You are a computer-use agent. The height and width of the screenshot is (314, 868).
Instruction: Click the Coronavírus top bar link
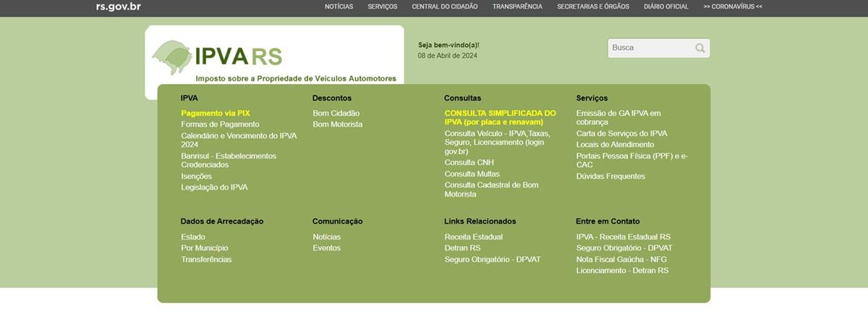[x=732, y=7]
